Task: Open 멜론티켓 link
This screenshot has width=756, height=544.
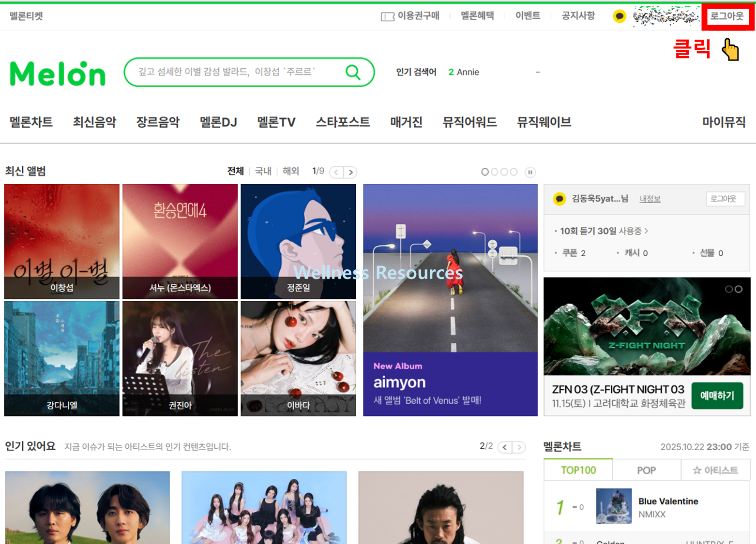Action: [x=26, y=16]
